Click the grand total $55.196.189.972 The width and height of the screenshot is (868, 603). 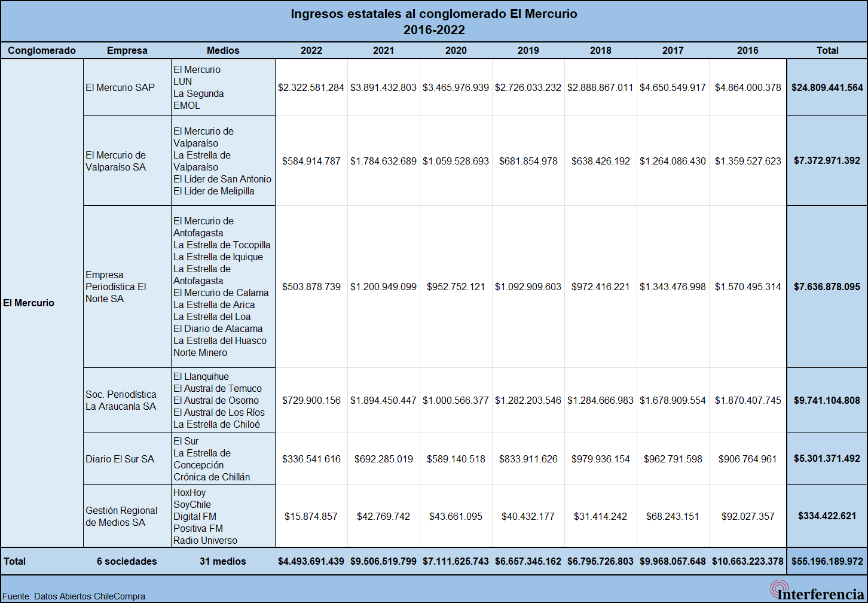[827, 562]
